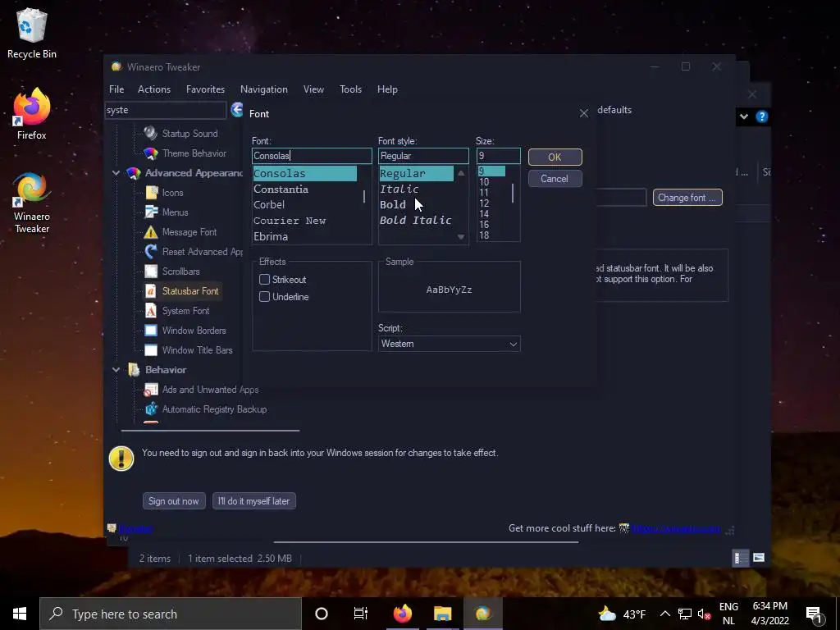Confirm font dialog with OK
840x630 pixels.
[555, 157]
